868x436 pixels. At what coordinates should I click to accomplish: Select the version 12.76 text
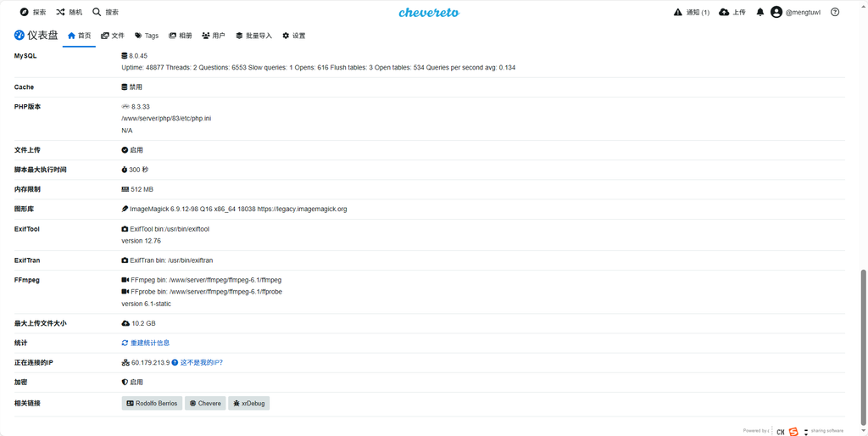click(x=142, y=241)
